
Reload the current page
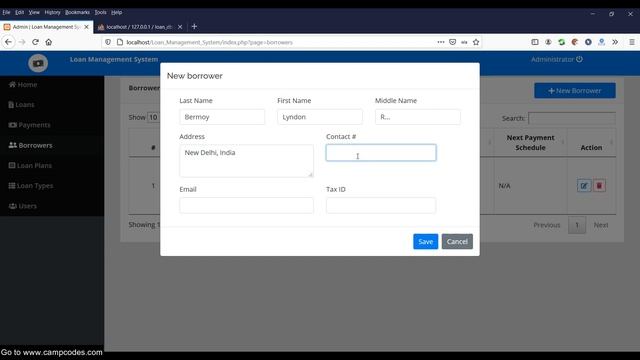pyautogui.click(x=36, y=42)
